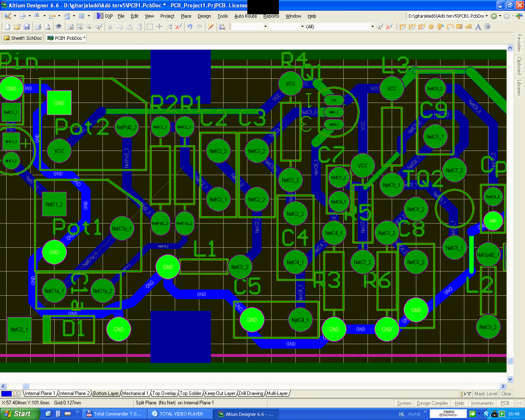Viewport: 525px width, 420px height.
Task: Open the Windows Start menu
Action: click(x=20, y=414)
